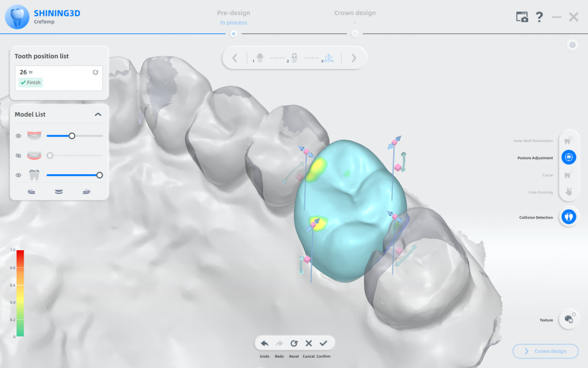Viewport: 588px width, 368px height.
Task: Click the Confirm checkmark button
Action: tap(323, 343)
